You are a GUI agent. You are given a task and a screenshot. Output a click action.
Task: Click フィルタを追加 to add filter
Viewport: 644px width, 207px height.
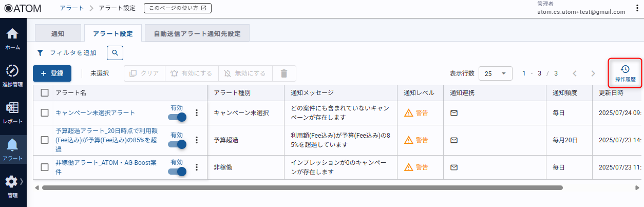pos(67,52)
